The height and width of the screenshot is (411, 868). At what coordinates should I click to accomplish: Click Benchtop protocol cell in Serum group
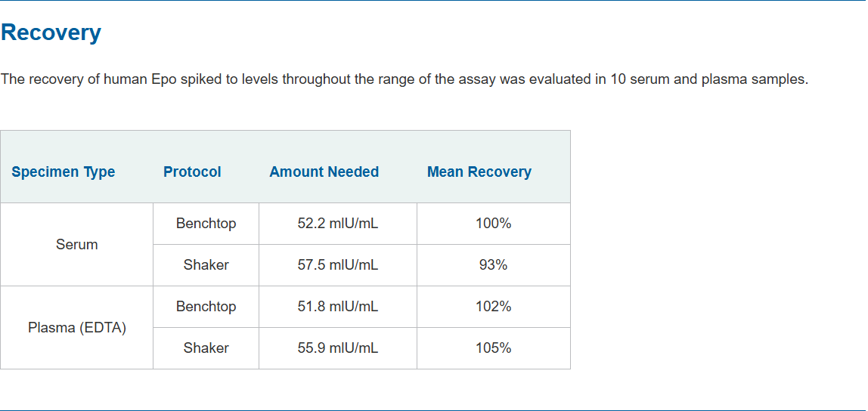point(206,224)
